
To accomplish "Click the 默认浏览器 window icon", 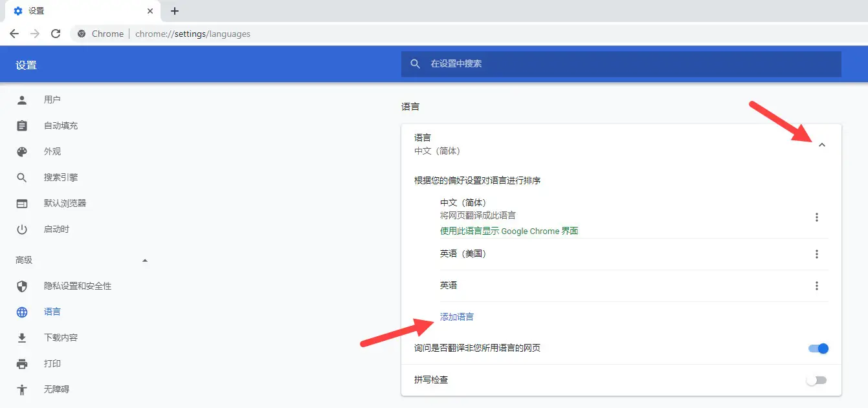I will [x=22, y=203].
